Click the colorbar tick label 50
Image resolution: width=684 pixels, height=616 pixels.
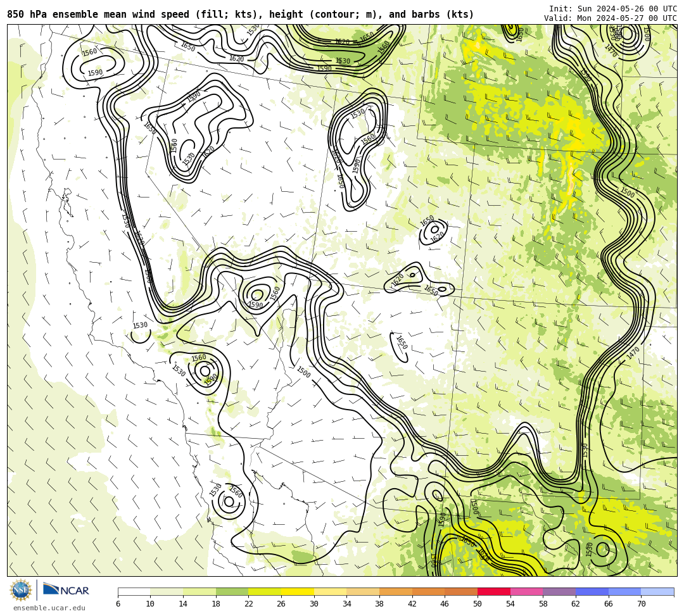click(478, 604)
